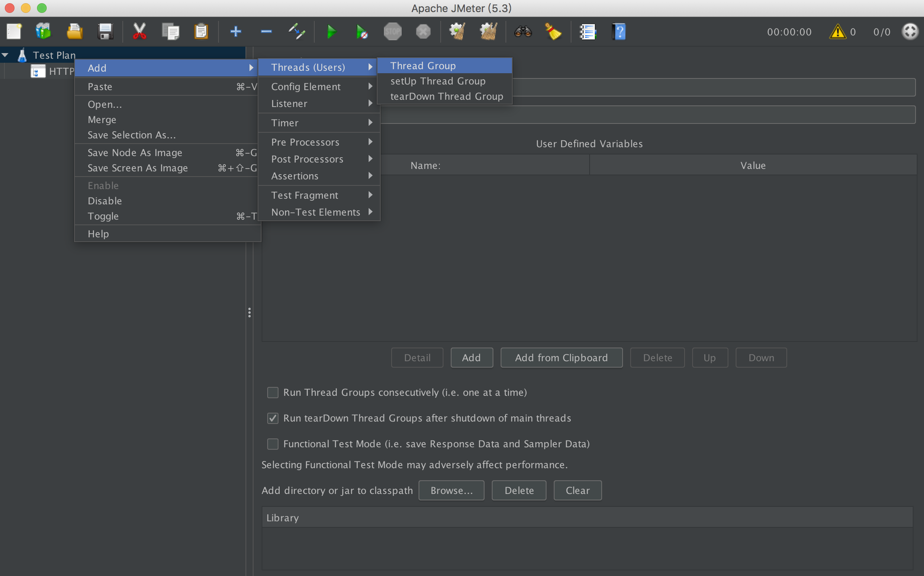Enable Run Thread Groups consecutively checkbox
The height and width of the screenshot is (576, 924).
tap(273, 393)
